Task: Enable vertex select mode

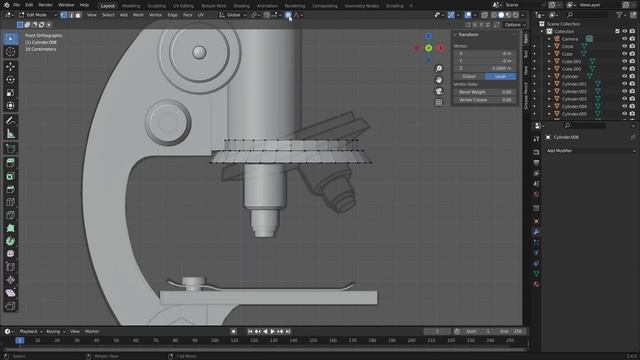Action: click(x=64, y=15)
